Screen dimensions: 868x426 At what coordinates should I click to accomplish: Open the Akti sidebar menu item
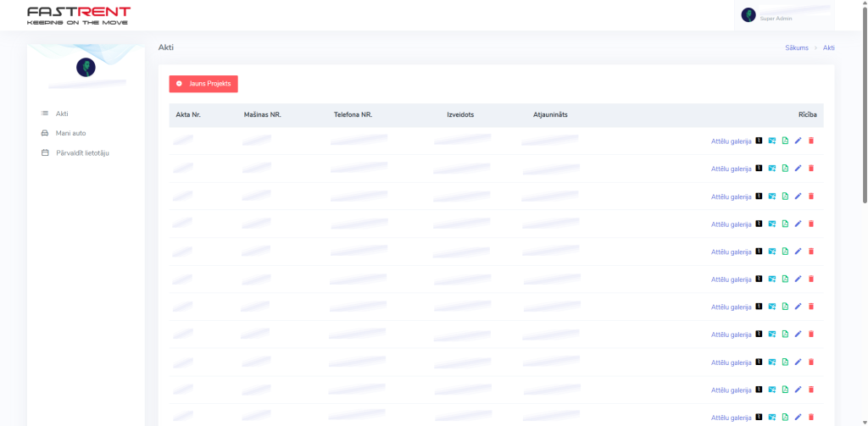tap(62, 113)
